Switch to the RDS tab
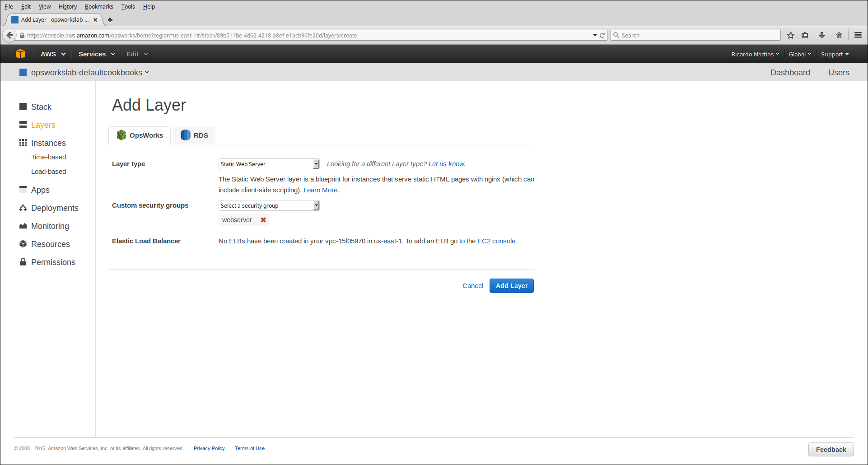Screen dimensions: 868x465 pyautogui.click(x=194, y=135)
